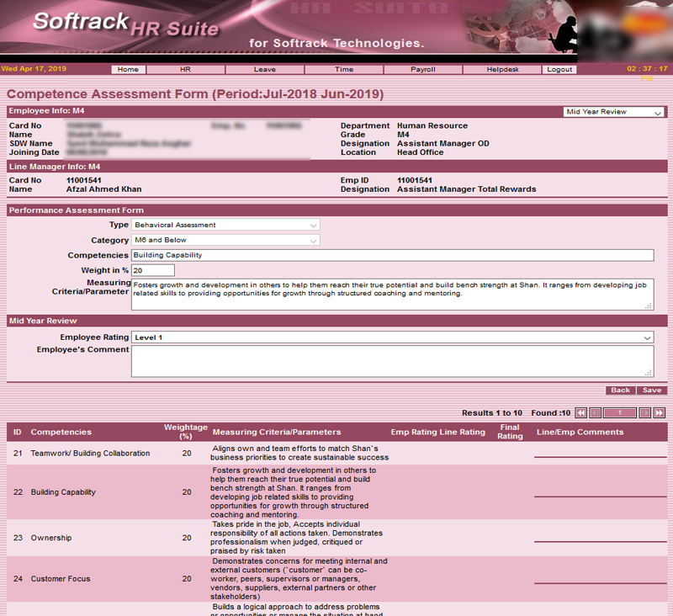The image size is (673, 616).
Task: Open the Payroll menu
Action: point(422,70)
